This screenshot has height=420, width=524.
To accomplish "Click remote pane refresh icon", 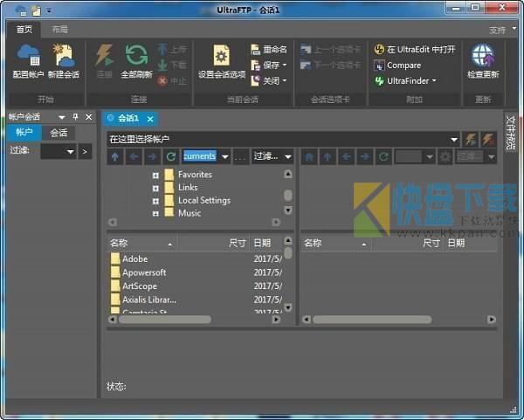I will [x=383, y=156].
